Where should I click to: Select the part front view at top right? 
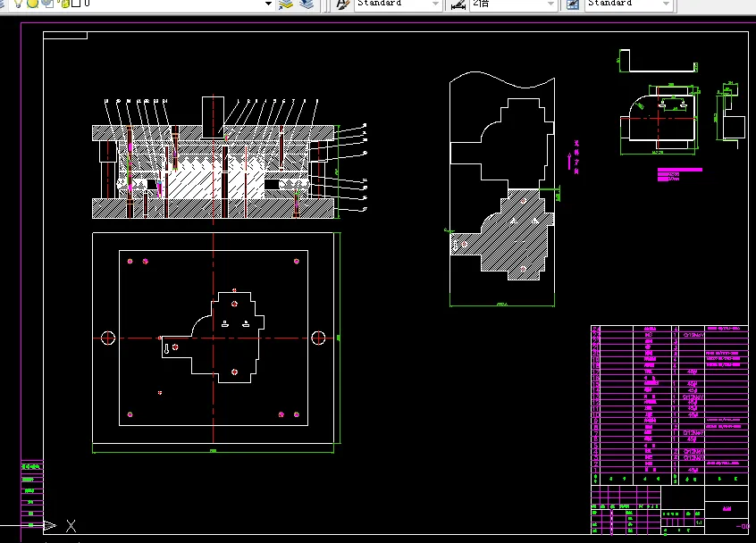(x=659, y=117)
